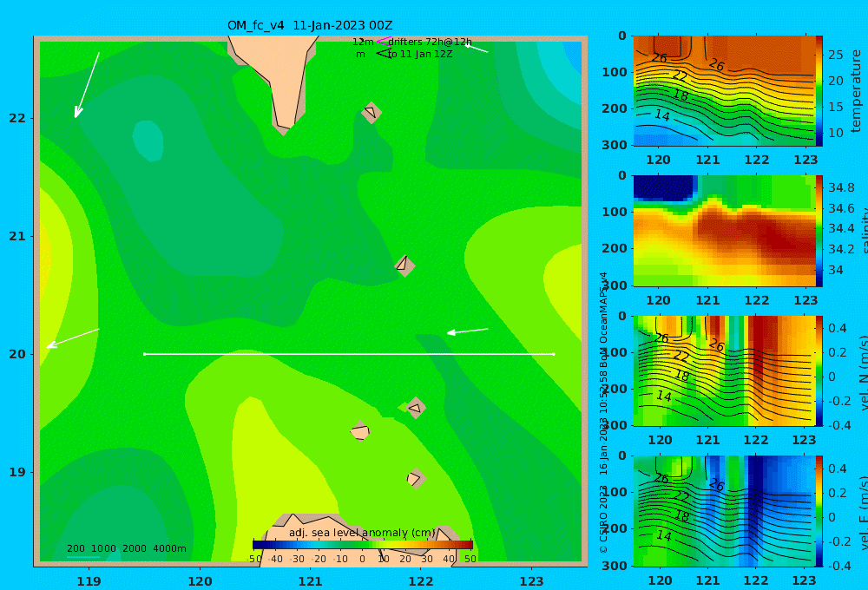Click the plot title 'OM_fc_v4 11-Jan-2023 00Z'
868x590 pixels.
click(310, 25)
